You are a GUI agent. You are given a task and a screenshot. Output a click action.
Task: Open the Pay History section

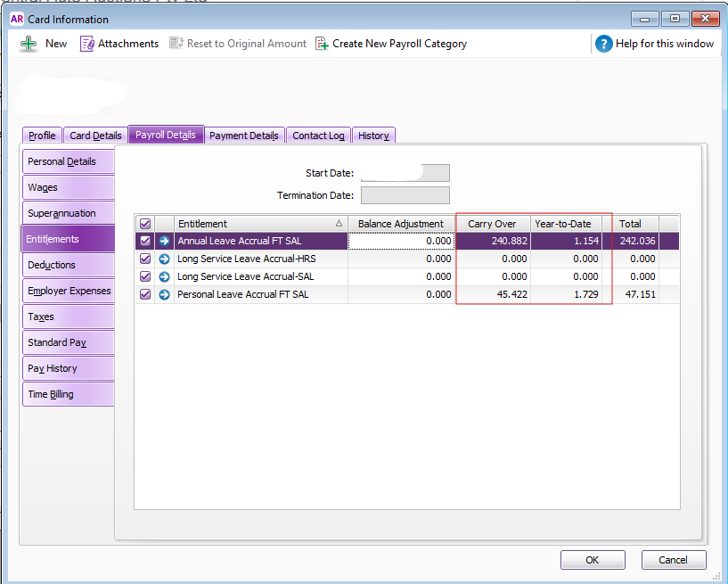(53, 368)
